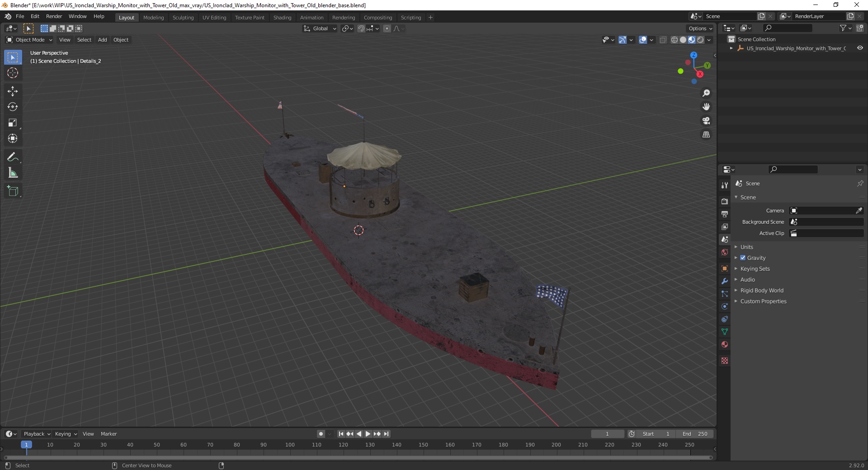Screen dimensions: 868x470
Task: Click the current frame marker at 1
Action: [x=26, y=445]
